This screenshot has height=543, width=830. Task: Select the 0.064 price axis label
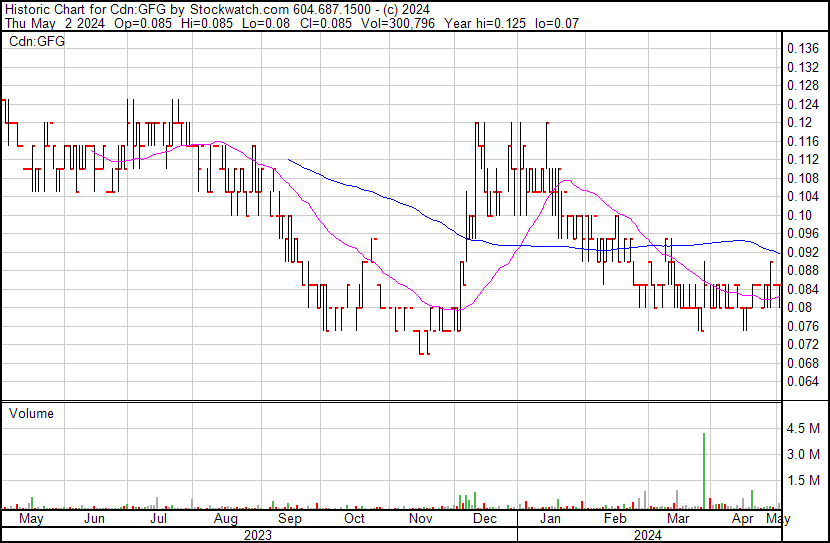click(803, 381)
